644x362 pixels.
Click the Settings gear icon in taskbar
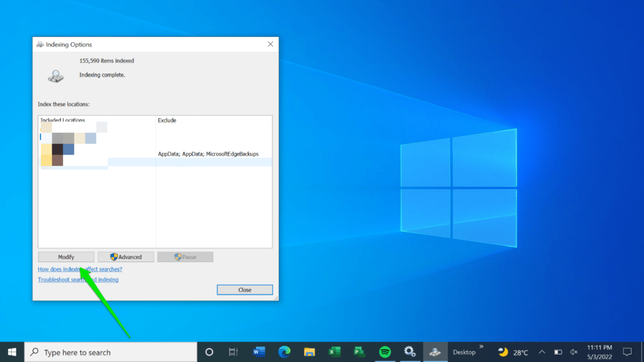coord(409,352)
